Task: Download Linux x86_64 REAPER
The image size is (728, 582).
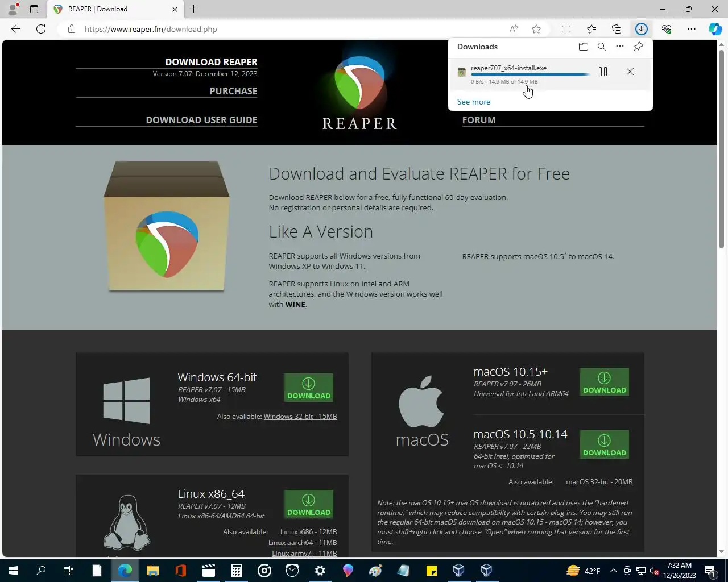Action: (x=309, y=504)
